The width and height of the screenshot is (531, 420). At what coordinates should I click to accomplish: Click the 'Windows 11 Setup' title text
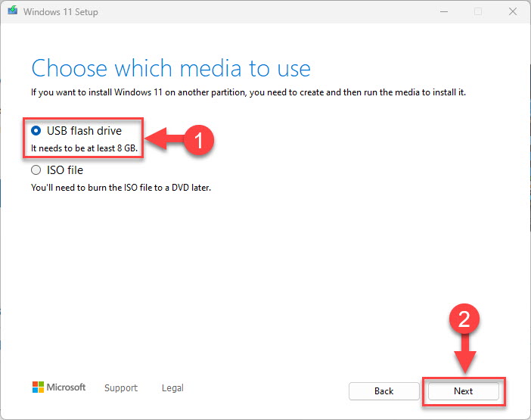(x=61, y=12)
